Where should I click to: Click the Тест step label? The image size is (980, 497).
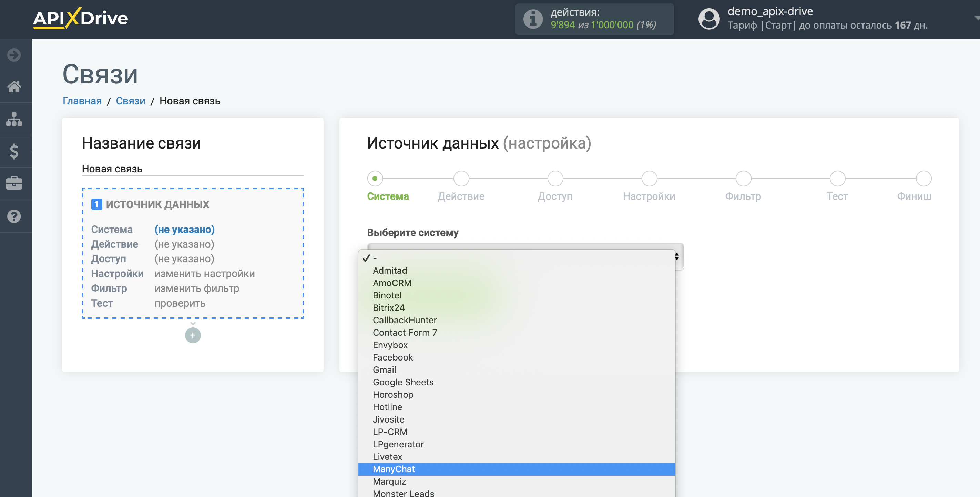pyautogui.click(x=837, y=196)
